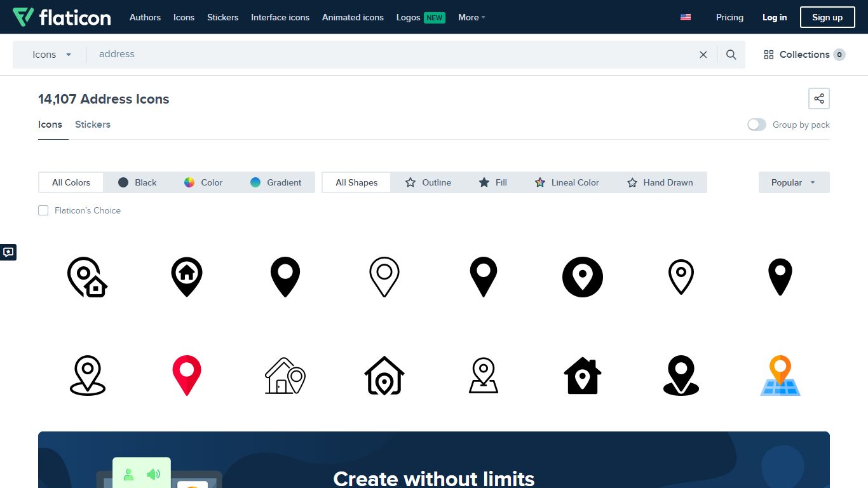Click the Flaticon logo
This screenshot has height=488, width=868.
(62, 17)
